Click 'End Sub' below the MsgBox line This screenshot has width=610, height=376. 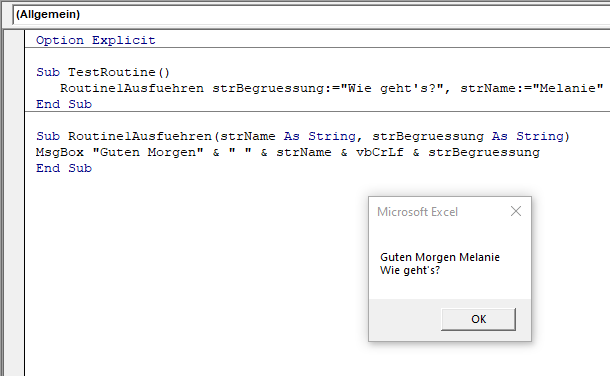64,168
